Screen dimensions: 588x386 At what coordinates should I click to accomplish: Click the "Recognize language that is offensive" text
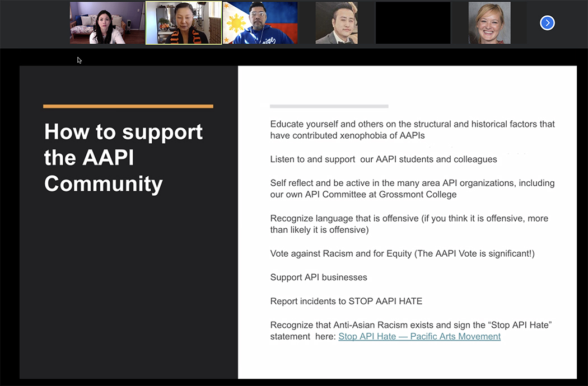[409, 224]
